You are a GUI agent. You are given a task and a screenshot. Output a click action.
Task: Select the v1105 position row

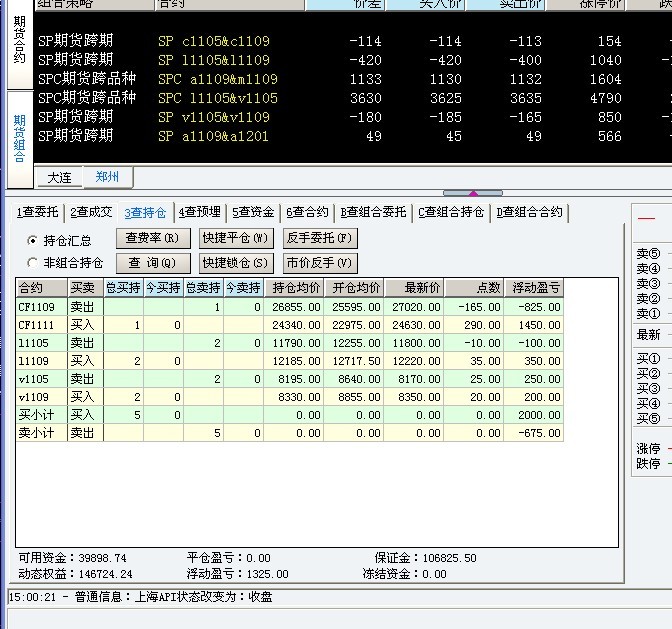[x=289, y=379]
